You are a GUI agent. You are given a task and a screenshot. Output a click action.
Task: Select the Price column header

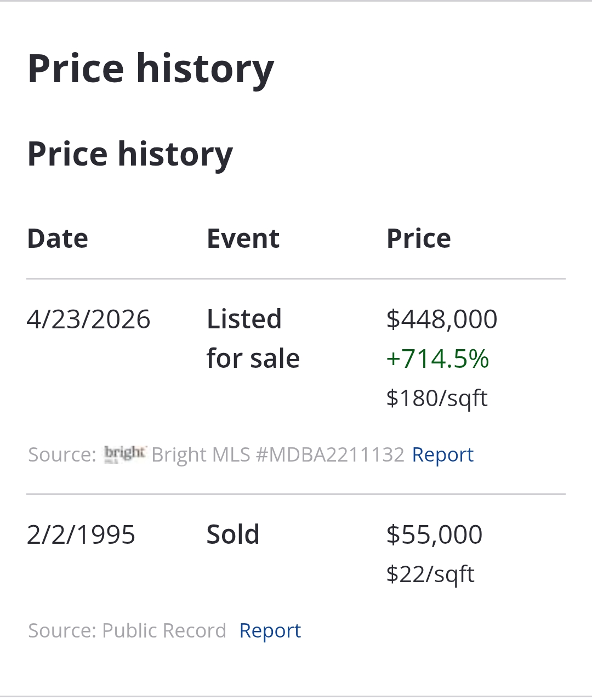pos(418,238)
